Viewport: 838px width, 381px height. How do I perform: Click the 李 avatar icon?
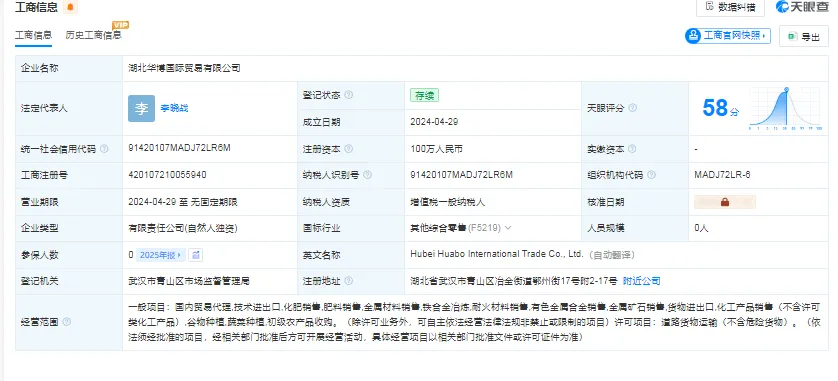(142, 108)
